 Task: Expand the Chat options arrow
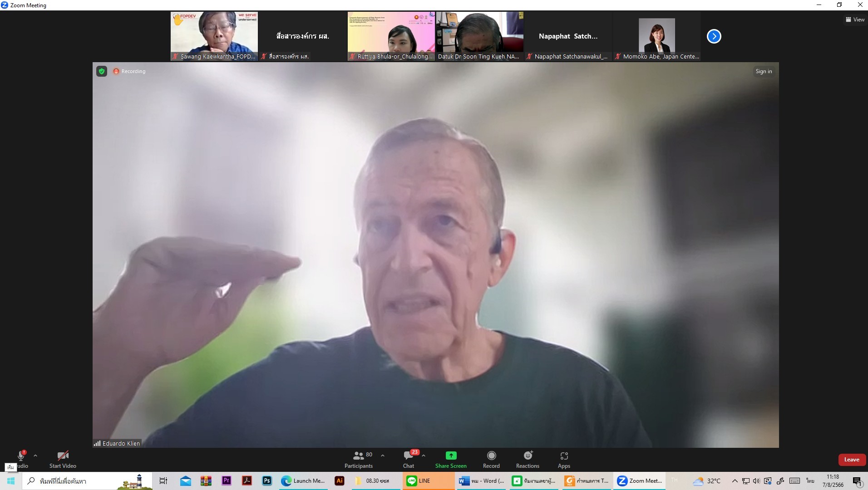(424, 456)
